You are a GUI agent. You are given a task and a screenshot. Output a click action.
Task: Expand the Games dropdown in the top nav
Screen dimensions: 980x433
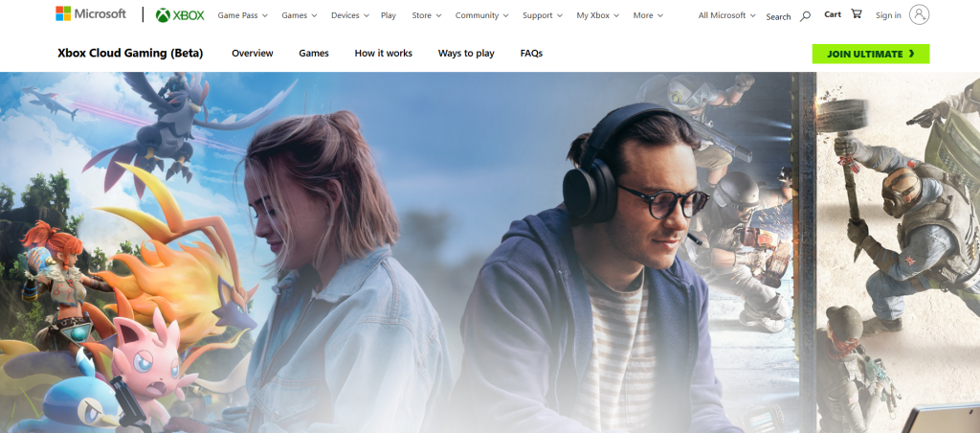(299, 15)
